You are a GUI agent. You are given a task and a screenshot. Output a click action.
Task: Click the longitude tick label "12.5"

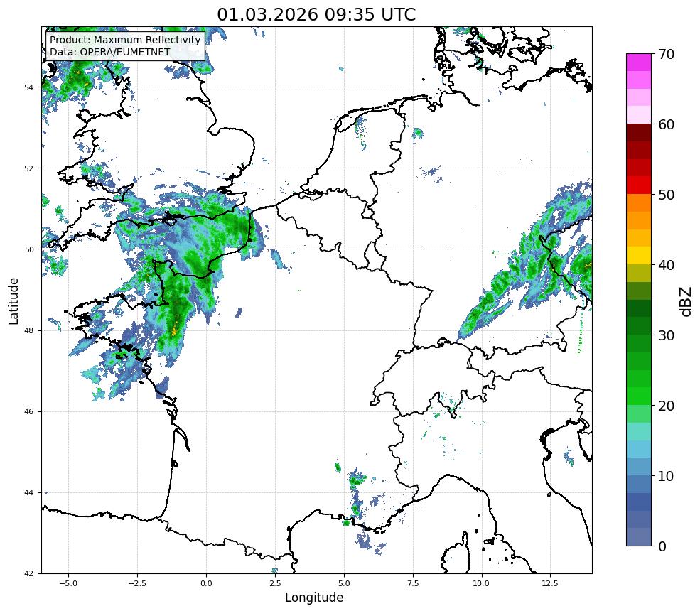pos(551,583)
